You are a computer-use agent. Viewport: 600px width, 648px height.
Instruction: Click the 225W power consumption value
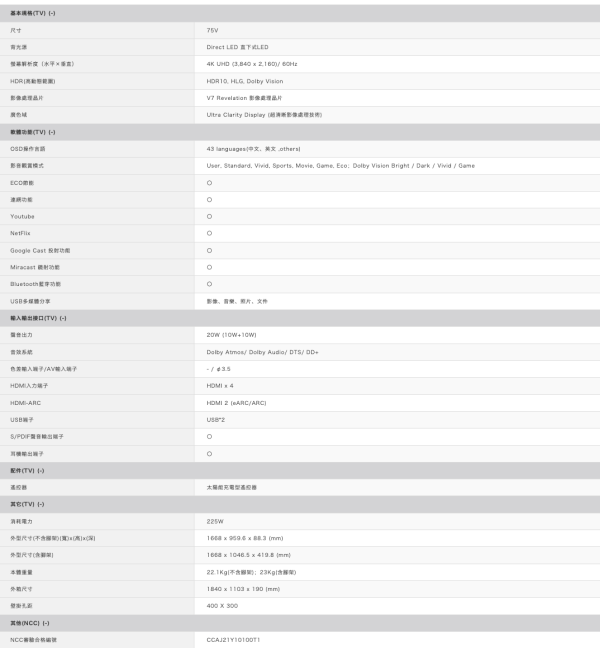click(216, 521)
